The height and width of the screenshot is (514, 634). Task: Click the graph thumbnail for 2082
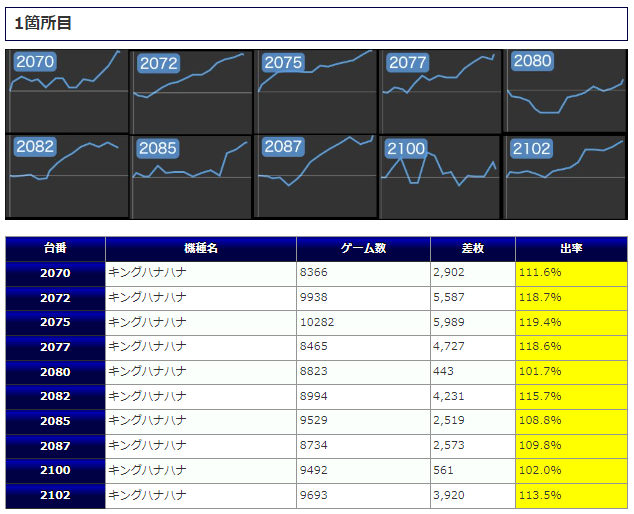(x=67, y=177)
